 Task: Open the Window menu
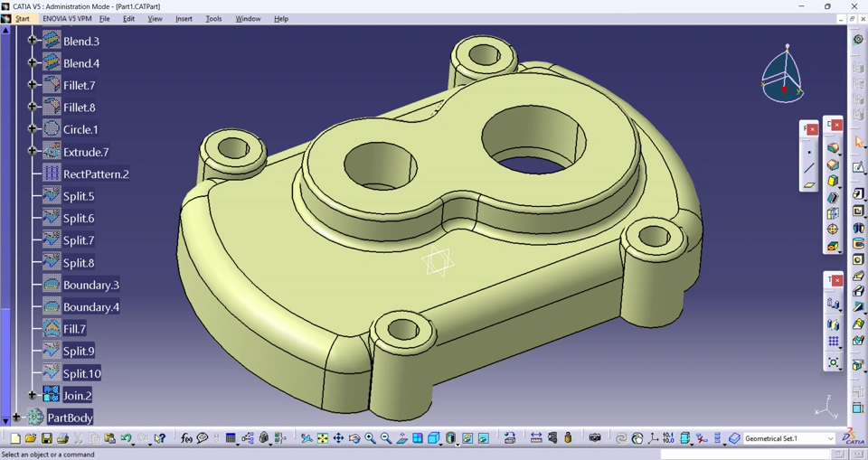click(248, 18)
